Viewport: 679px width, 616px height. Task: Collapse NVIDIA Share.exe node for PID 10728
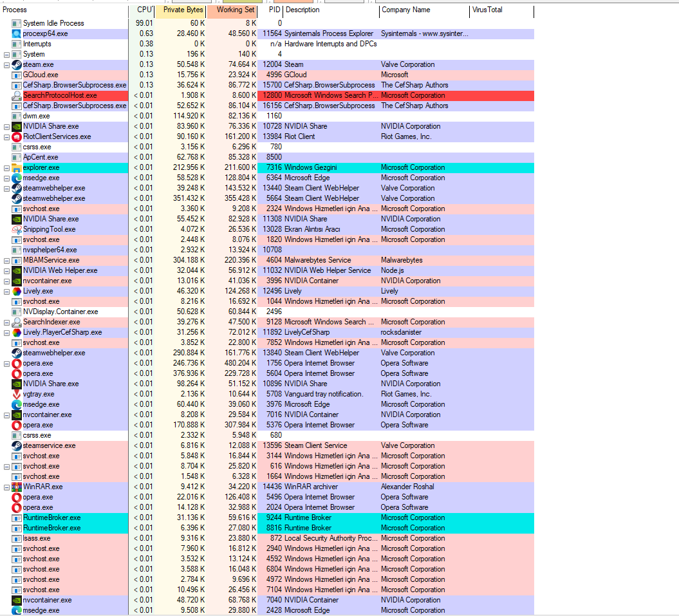[x=6, y=127]
